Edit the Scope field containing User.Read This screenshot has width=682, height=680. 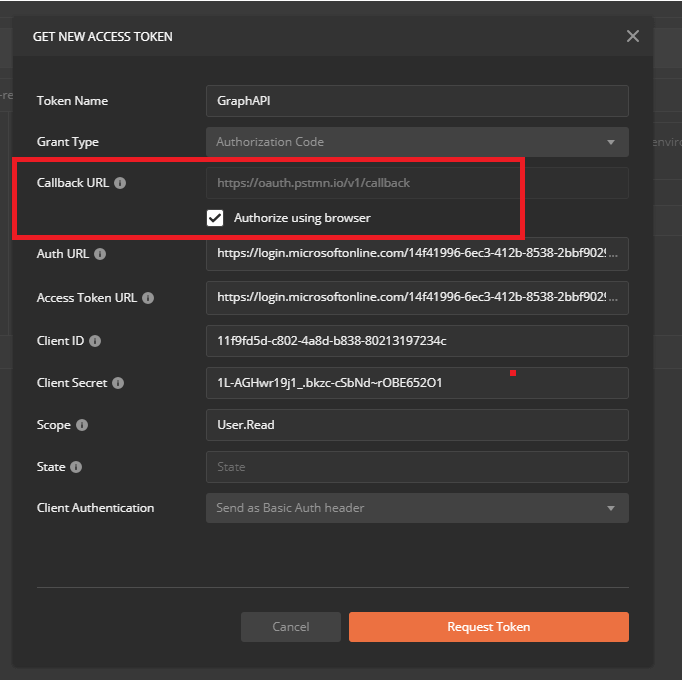click(x=416, y=425)
